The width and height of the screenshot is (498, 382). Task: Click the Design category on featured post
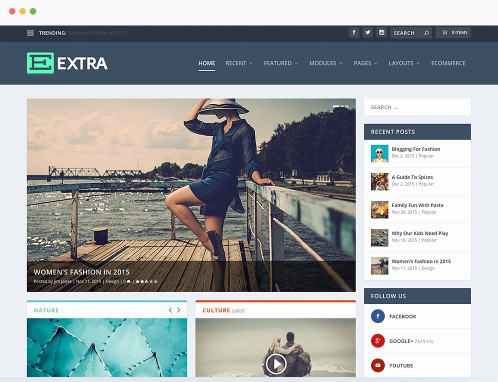click(112, 281)
